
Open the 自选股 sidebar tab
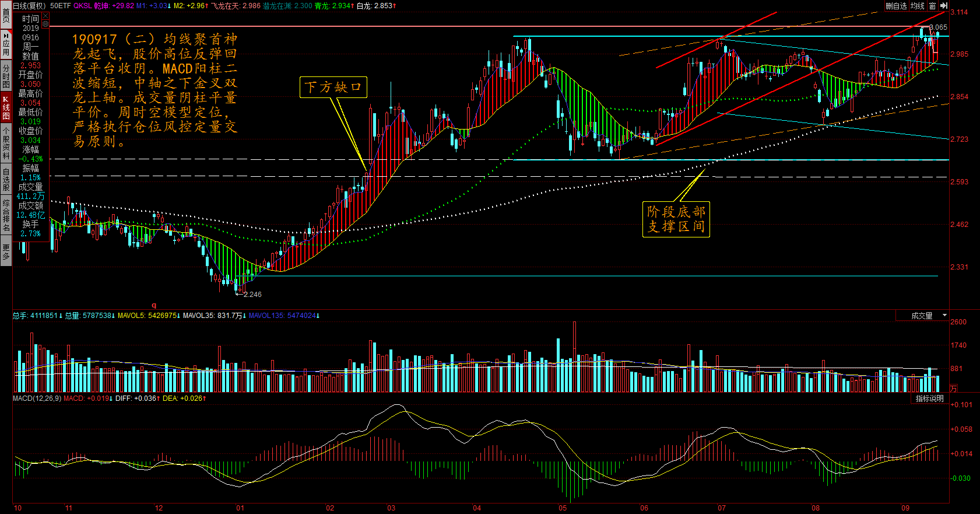click(x=6, y=180)
